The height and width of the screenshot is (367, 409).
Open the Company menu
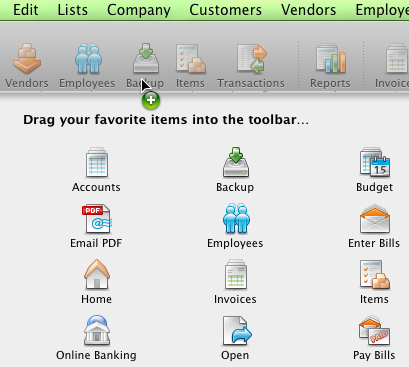(x=139, y=10)
